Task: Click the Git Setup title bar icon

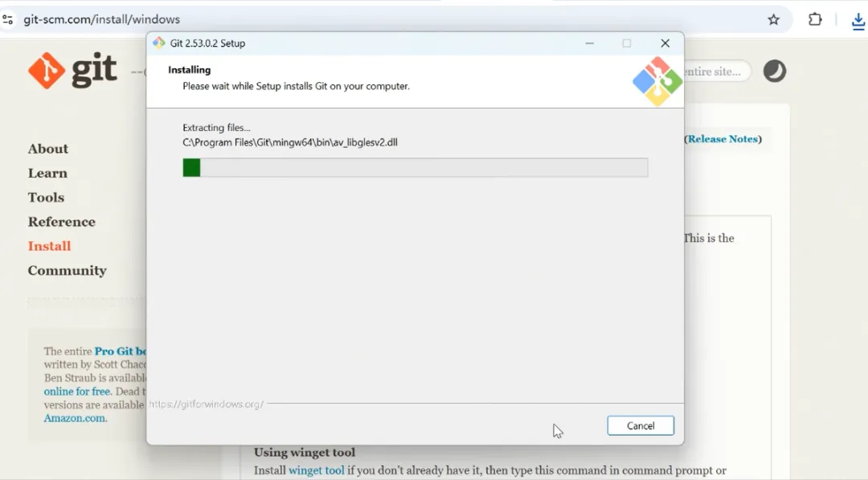Action: click(159, 43)
